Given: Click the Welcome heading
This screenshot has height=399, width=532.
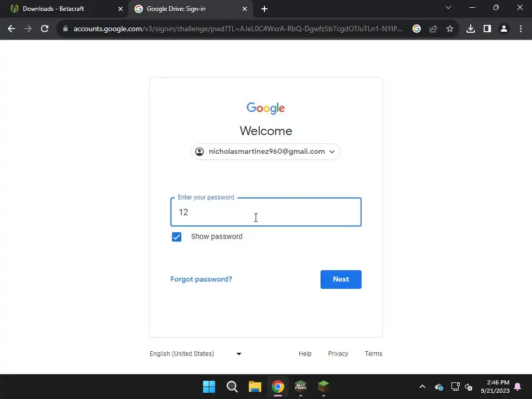Looking at the screenshot, I should 265,131.
